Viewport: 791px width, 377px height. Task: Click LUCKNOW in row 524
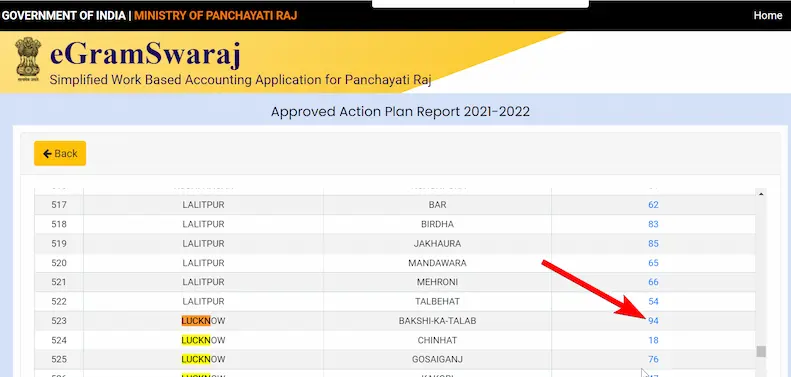tap(203, 341)
